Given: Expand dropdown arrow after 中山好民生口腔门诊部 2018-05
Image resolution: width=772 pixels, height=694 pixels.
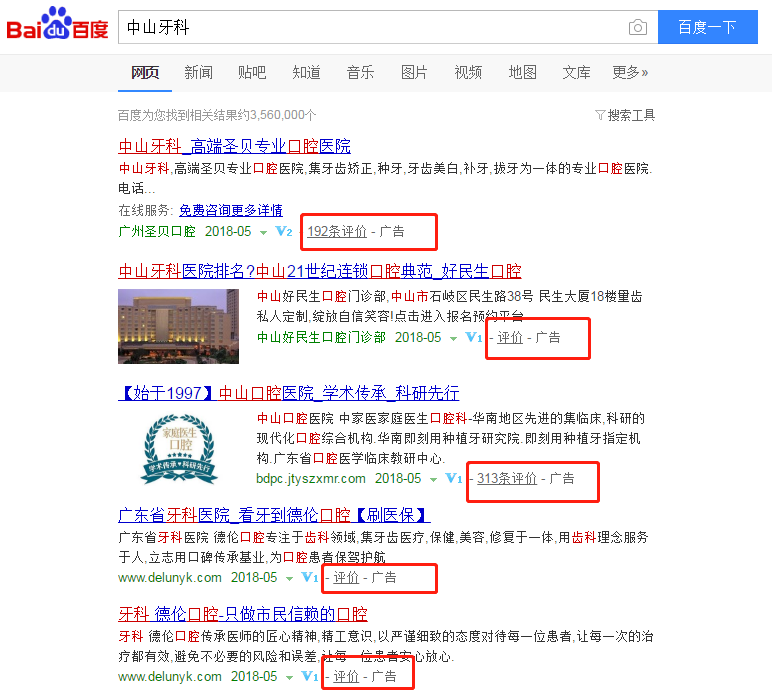Looking at the screenshot, I should [453, 339].
